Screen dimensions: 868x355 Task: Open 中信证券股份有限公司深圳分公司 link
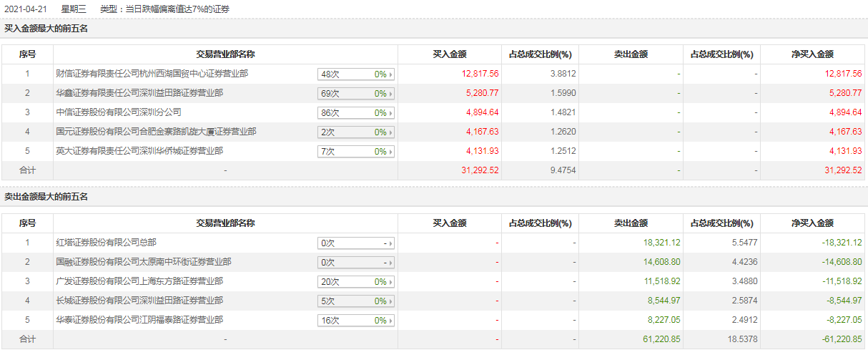119,112
